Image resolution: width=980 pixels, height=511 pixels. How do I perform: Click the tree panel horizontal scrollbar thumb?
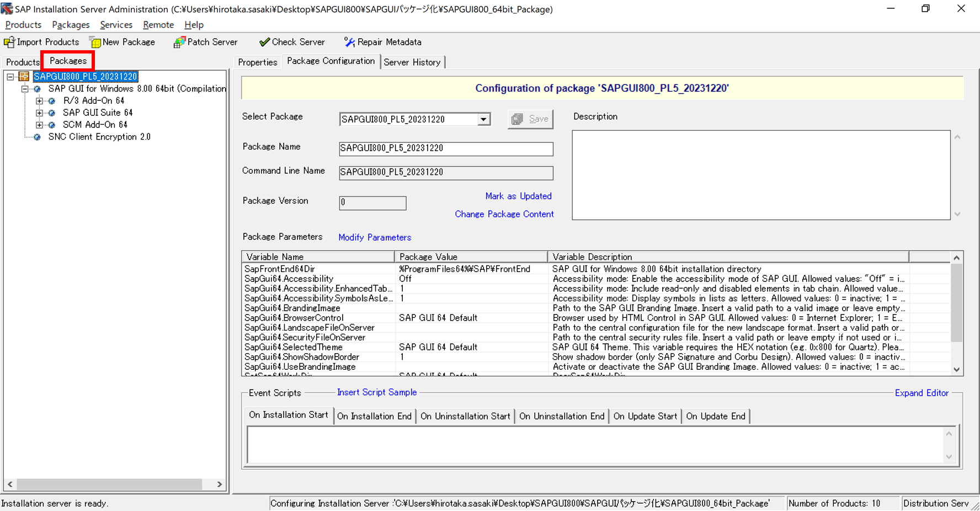(109, 485)
